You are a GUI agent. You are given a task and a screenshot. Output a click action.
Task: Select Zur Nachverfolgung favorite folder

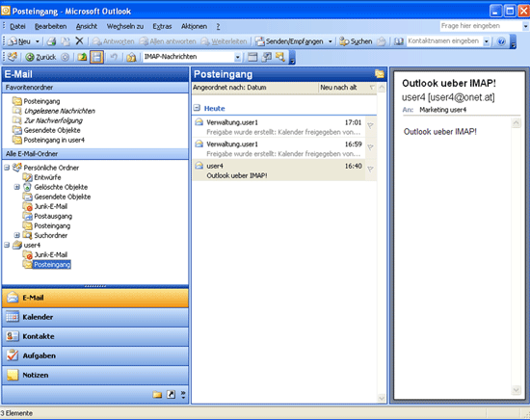click(x=53, y=120)
